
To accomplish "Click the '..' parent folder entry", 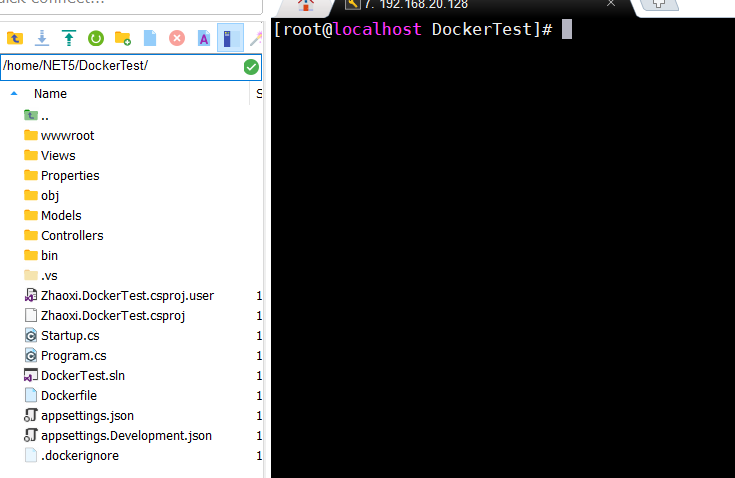I will (x=44, y=115).
